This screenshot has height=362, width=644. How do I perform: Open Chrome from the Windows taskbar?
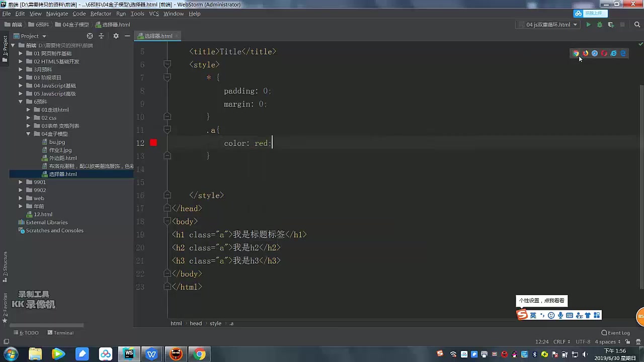pos(199,354)
